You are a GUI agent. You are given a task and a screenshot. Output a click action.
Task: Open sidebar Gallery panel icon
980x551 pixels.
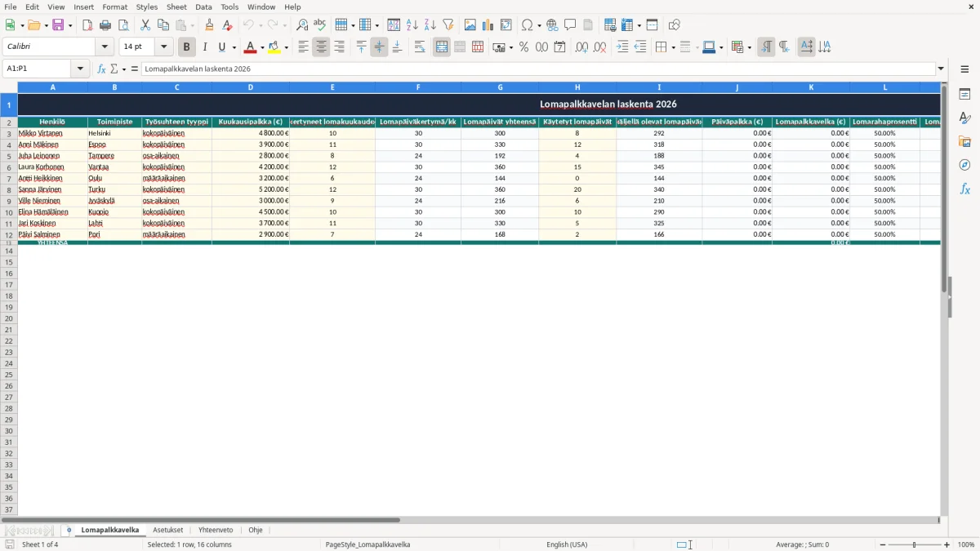tap(964, 141)
